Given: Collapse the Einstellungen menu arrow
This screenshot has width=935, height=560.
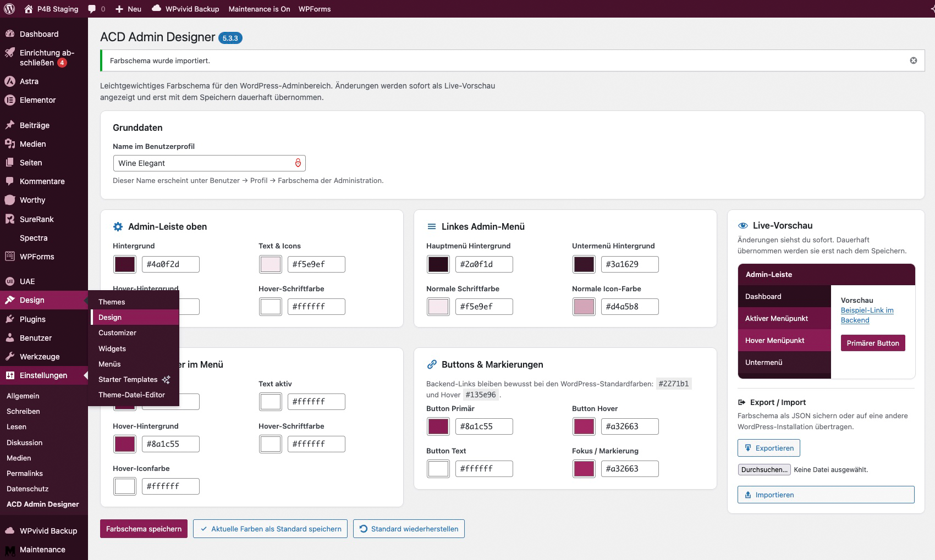Looking at the screenshot, I should click(x=85, y=375).
